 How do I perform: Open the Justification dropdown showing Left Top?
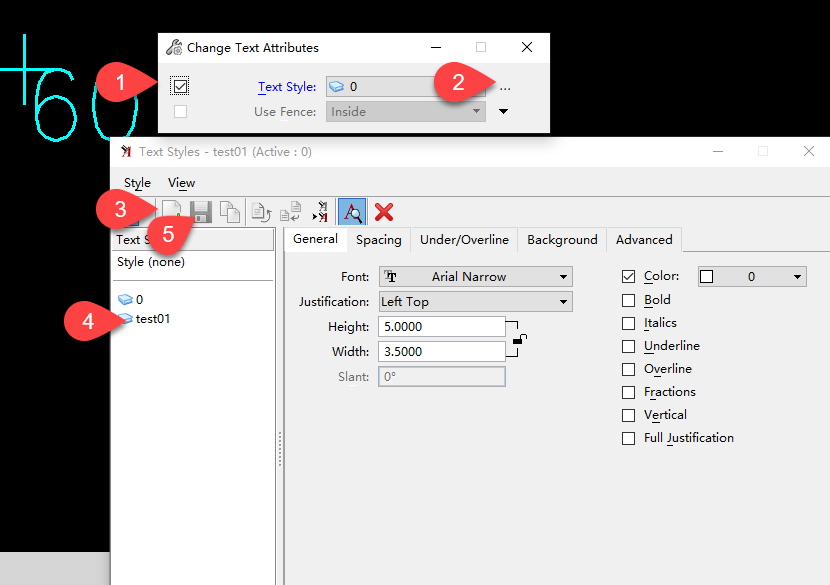click(475, 302)
